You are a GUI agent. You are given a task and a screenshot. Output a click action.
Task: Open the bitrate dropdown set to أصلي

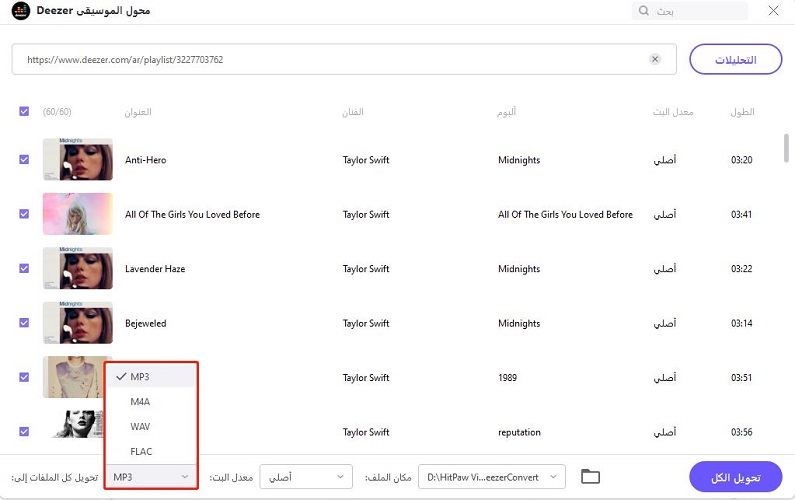(x=306, y=477)
